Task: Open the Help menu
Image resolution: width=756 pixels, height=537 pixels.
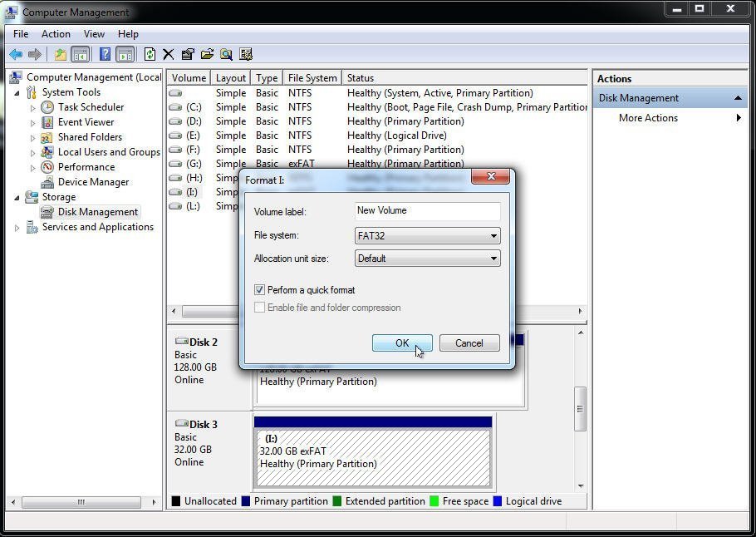Action: coord(128,34)
